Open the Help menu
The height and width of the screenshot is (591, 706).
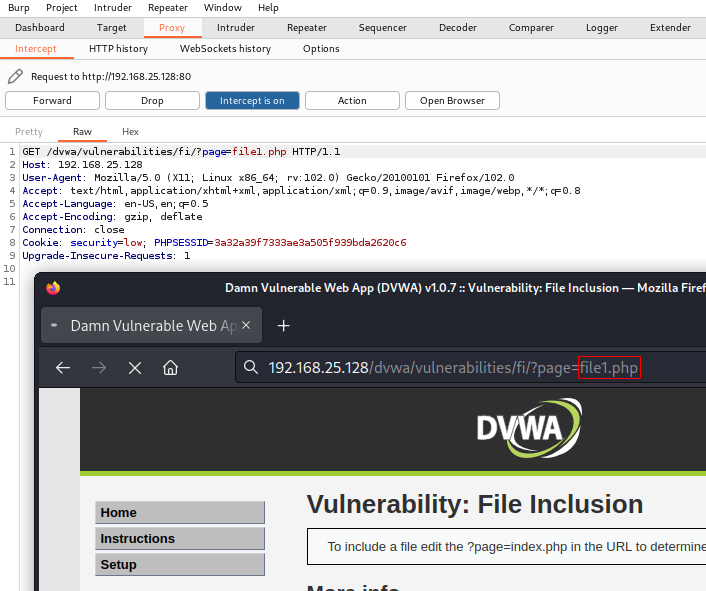coord(268,8)
